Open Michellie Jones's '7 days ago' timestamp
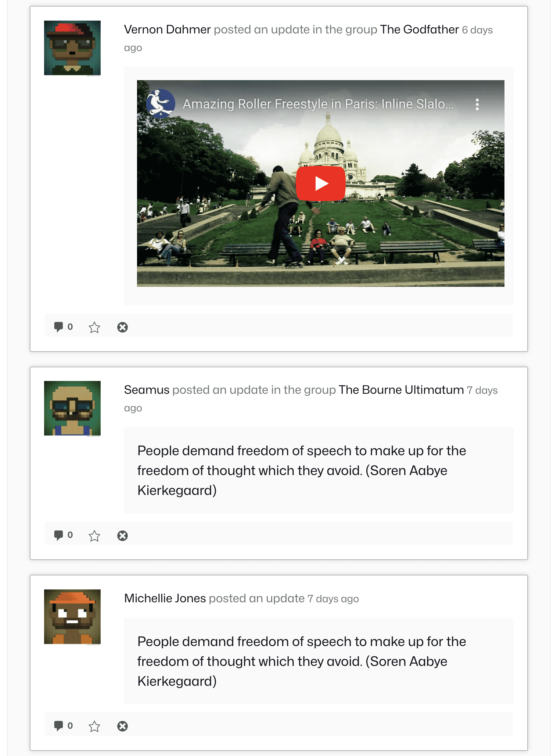Viewport: 557px width, 756px height. click(333, 599)
